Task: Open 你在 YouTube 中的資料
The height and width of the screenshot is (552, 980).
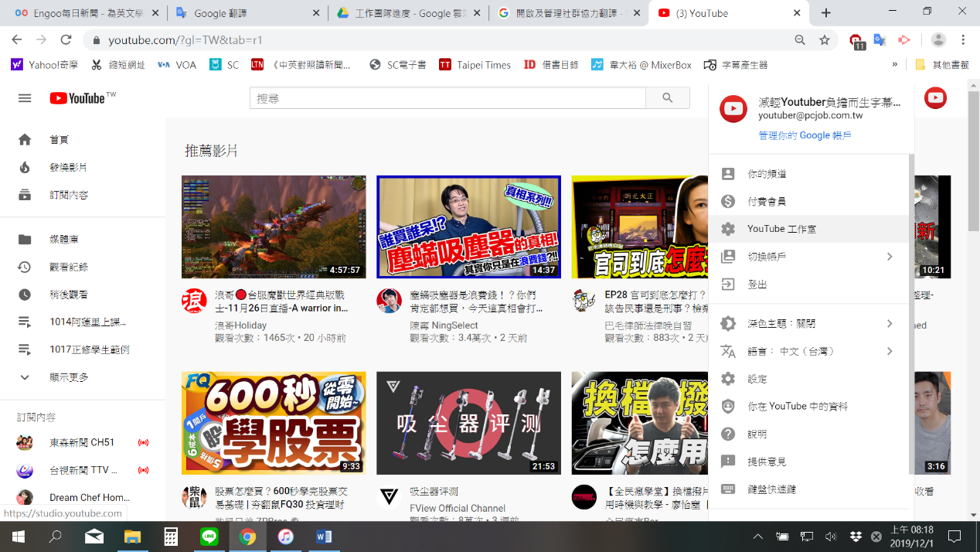Action: tap(808, 407)
